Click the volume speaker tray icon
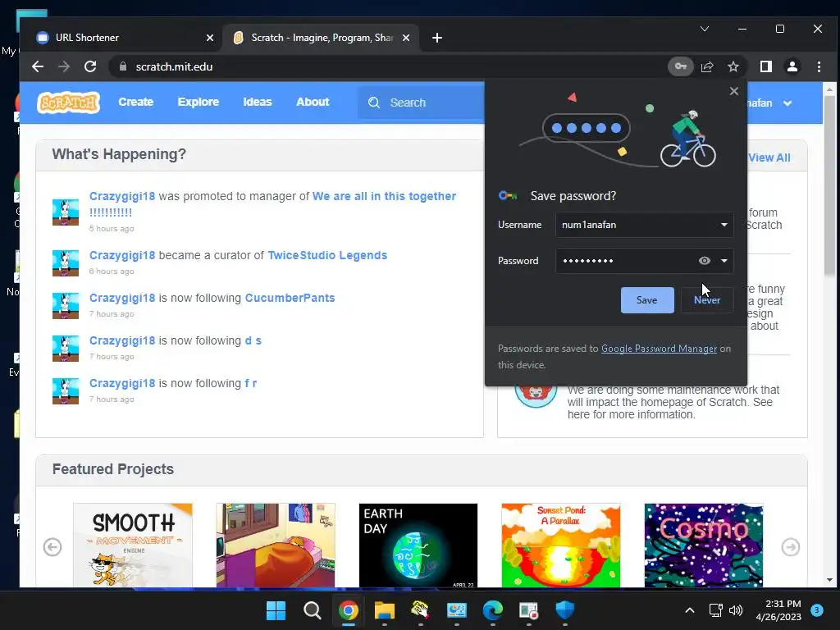The image size is (840, 630). (736, 610)
